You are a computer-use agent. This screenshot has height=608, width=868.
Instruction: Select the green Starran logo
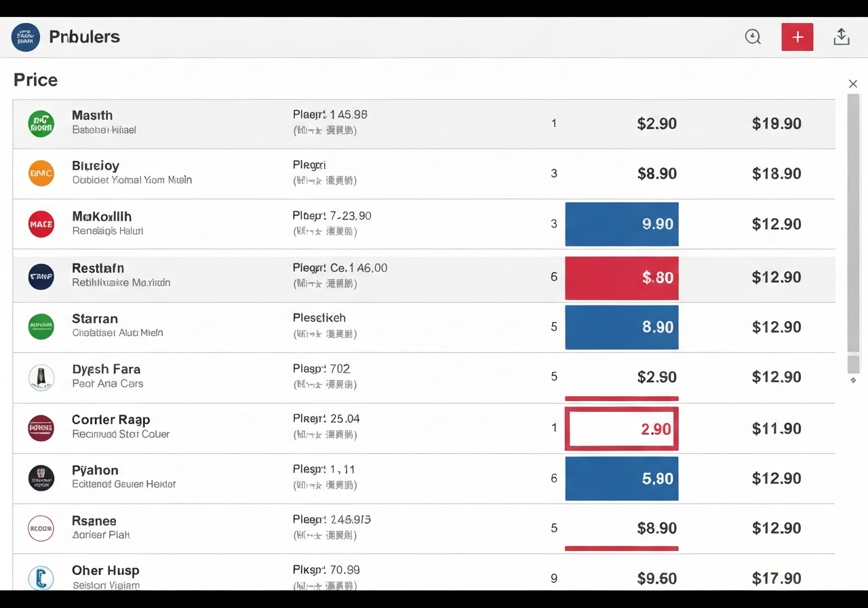pos(41,326)
